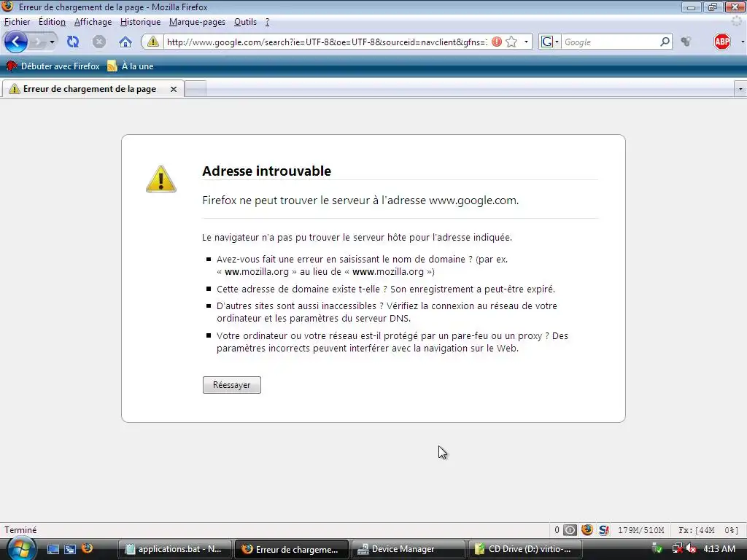Viewport: 747px width, 560px height.
Task: Click the grey toolbar icon left of ABP
Action: click(686, 42)
